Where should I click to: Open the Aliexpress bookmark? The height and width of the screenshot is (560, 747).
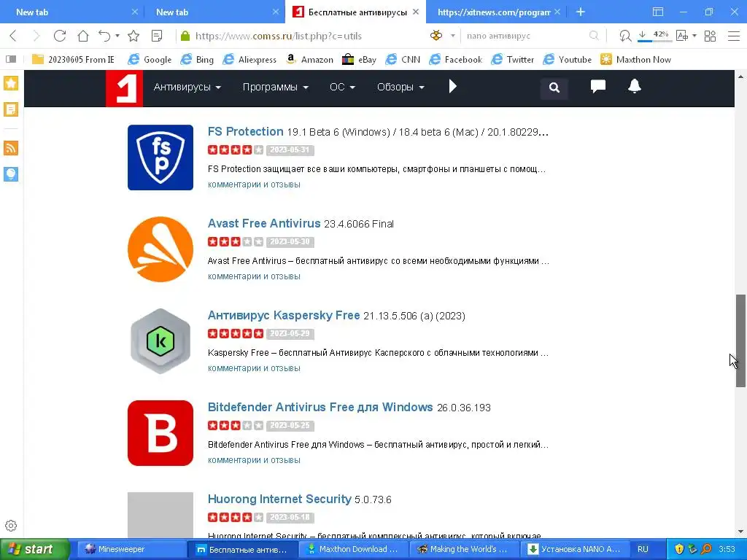(x=249, y=59)
